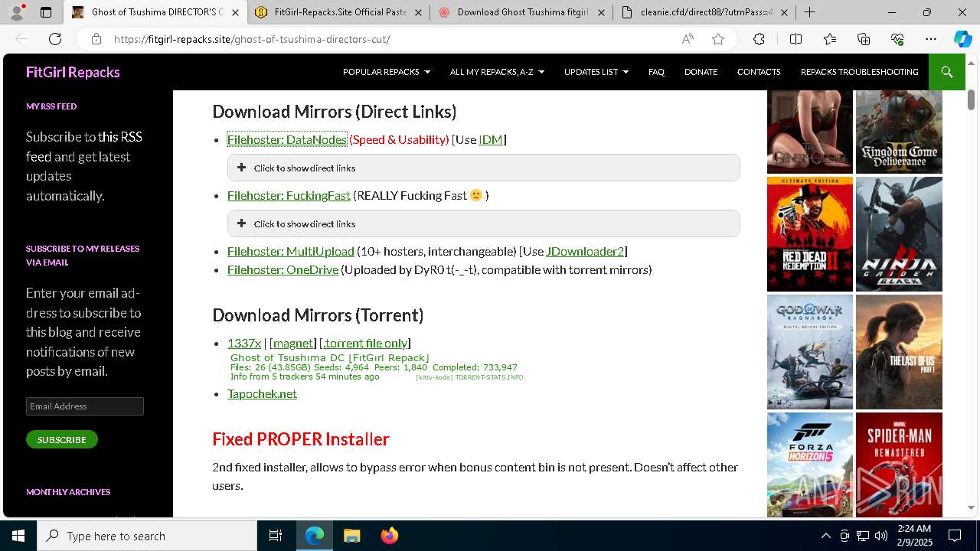Go back with the browser back arrow

pyautogui.click(x=21, y=39)
